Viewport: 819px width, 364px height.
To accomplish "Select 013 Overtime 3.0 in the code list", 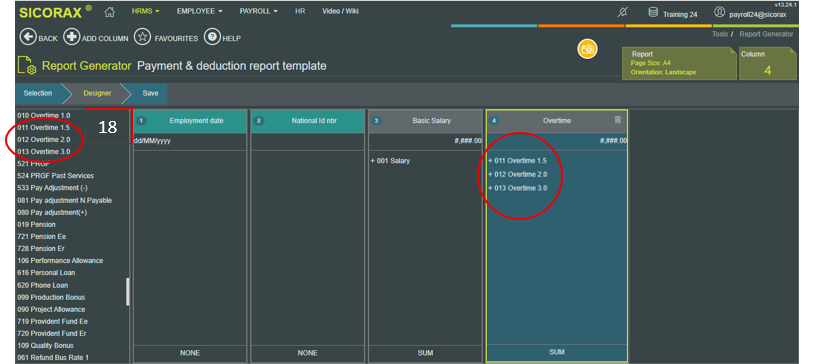I will pos(43,151).
